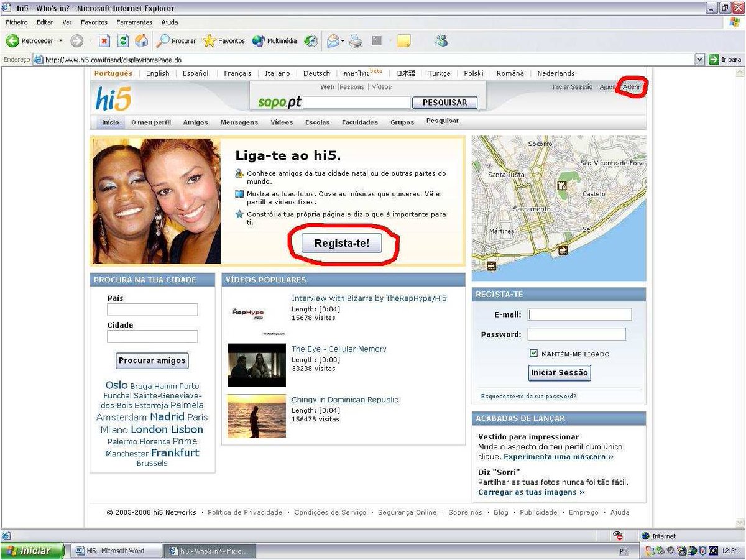
Task: Select the Lisbon city link
Action: pos(187,429)
